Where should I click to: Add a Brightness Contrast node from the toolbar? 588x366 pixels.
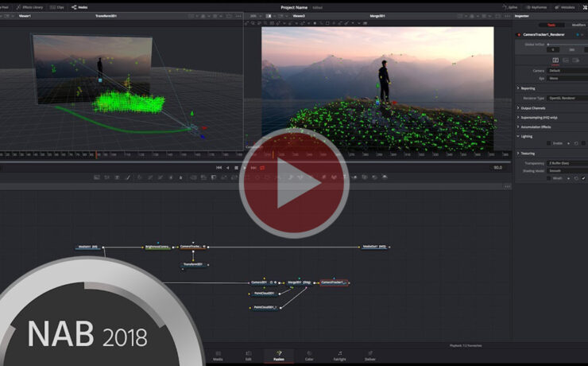(171, 177)
